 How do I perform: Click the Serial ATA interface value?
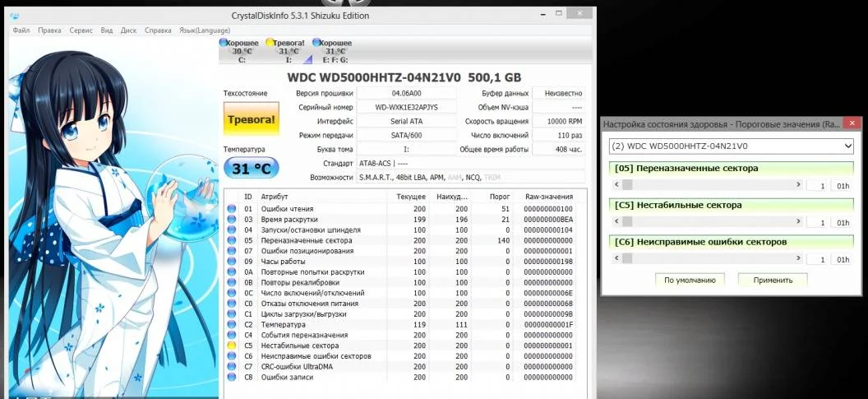[x=407, y=122]
